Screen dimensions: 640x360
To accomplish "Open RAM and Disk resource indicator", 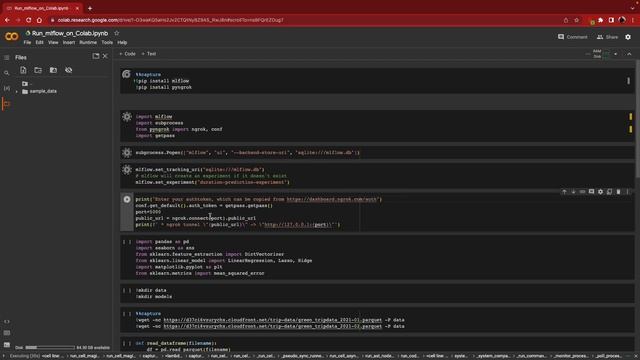I will point(600,54).
